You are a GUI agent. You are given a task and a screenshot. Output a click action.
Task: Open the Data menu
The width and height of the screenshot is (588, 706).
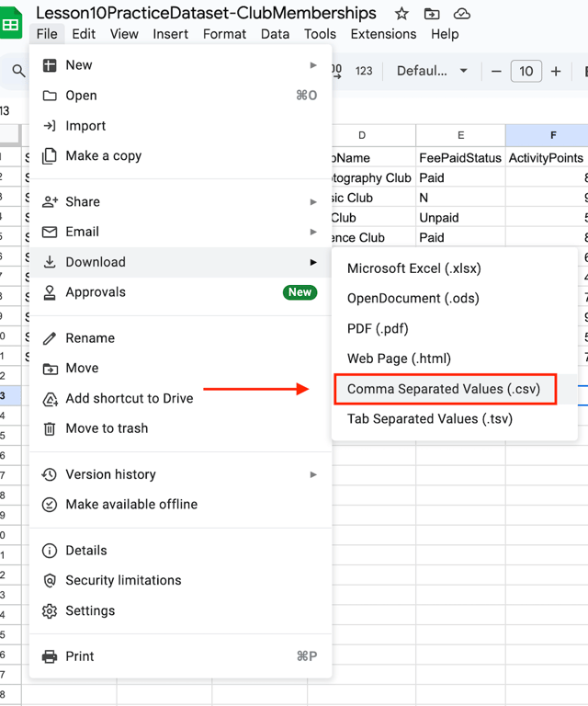pyautogui.click(x=275, y=34)
